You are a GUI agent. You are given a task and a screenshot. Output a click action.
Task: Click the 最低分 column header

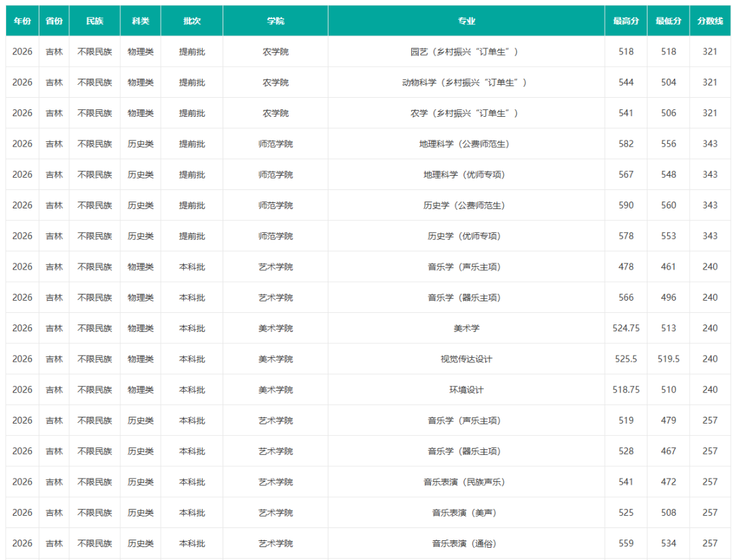tap(668, 20)
